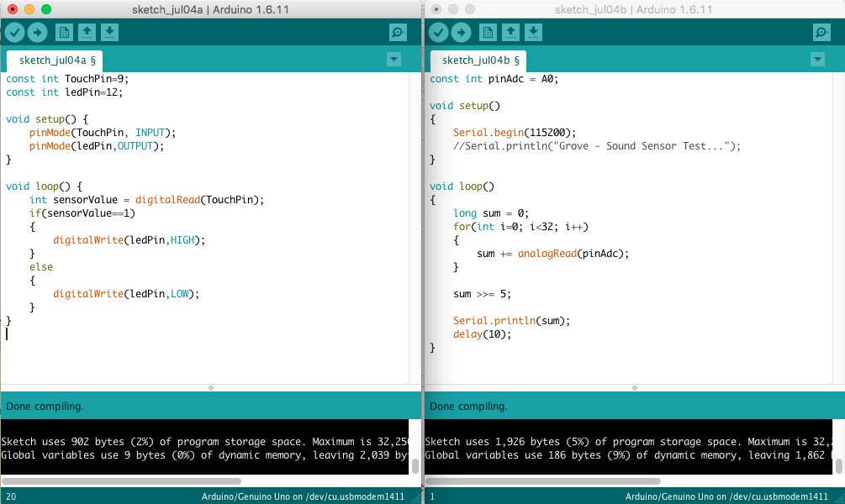Expand tab menu dropdown in sketch_jul04a window

point(394,60)
